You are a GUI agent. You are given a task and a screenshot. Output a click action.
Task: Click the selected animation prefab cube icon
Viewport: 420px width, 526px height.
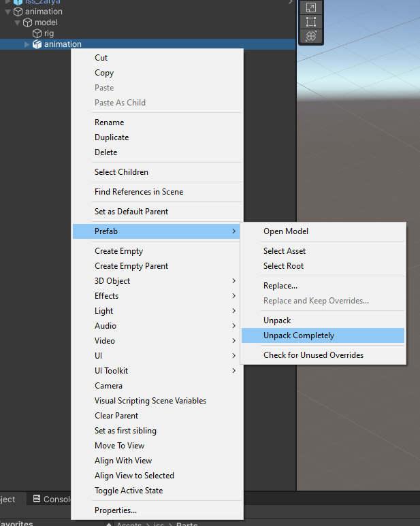point(37,44)
